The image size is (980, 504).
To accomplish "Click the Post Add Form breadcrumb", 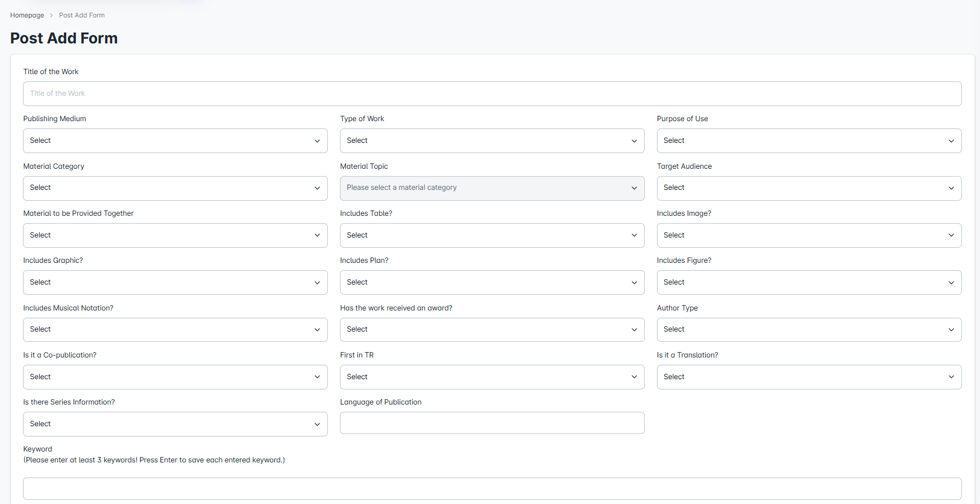I will point(81,15).
